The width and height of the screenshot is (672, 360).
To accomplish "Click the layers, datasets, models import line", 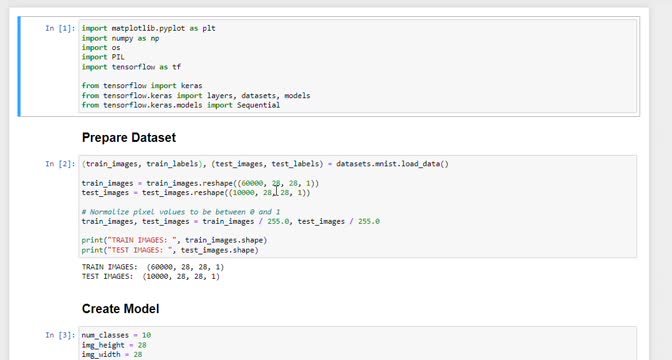I will 196,96.
